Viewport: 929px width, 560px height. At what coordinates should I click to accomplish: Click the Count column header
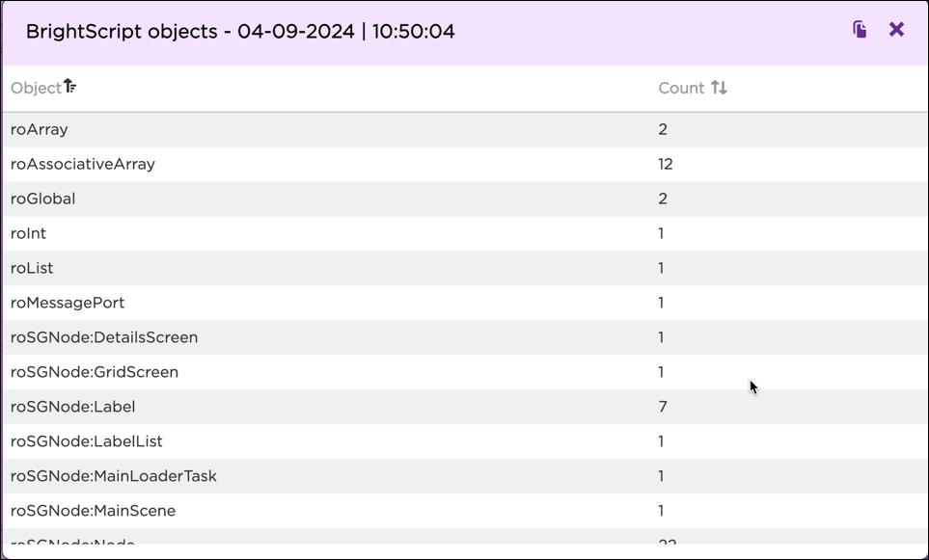tap(681, 87)
